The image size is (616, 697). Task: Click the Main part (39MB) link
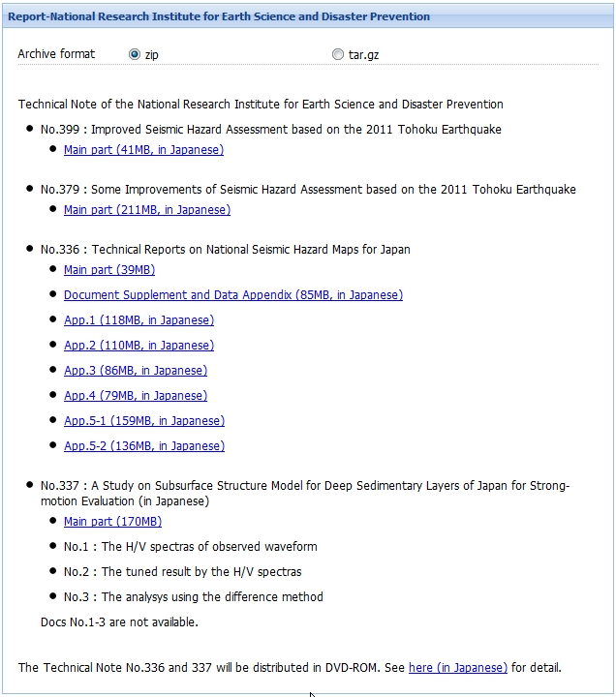(108, 270)
